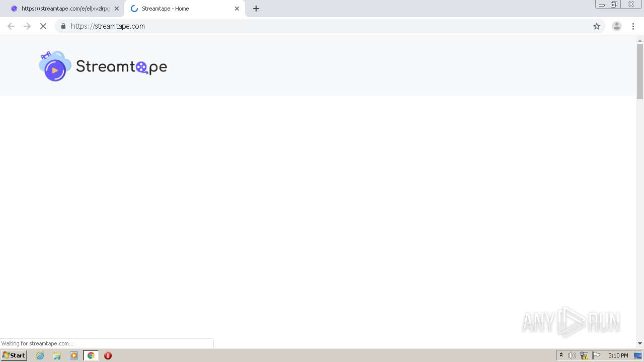The height and width of the screenshot is (362, 644).
Task: Minimize the Chrome window
Action: [x=602, y=5]
